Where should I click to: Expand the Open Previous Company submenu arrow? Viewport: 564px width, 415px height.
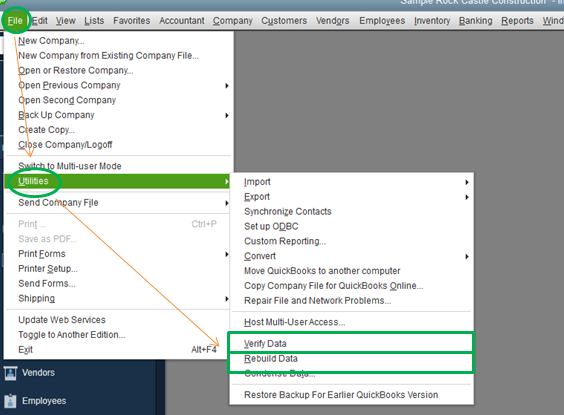click(x=227, y=86)
